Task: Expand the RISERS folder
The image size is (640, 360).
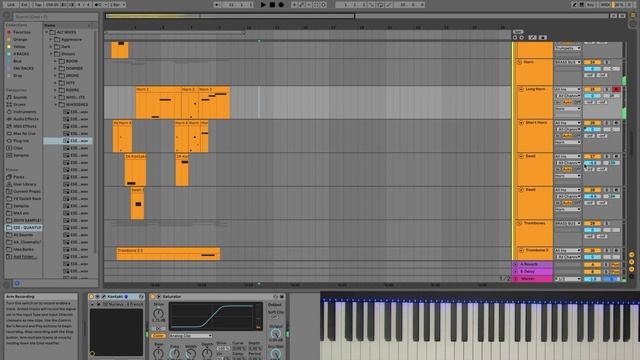Action: tap(56, 90)
